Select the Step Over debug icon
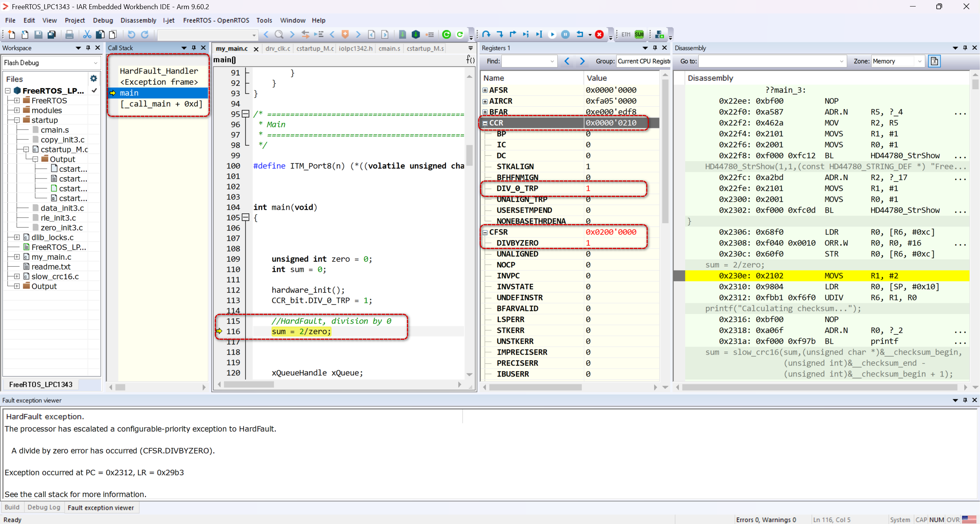980x524 pixels. (x=486, y=34)
